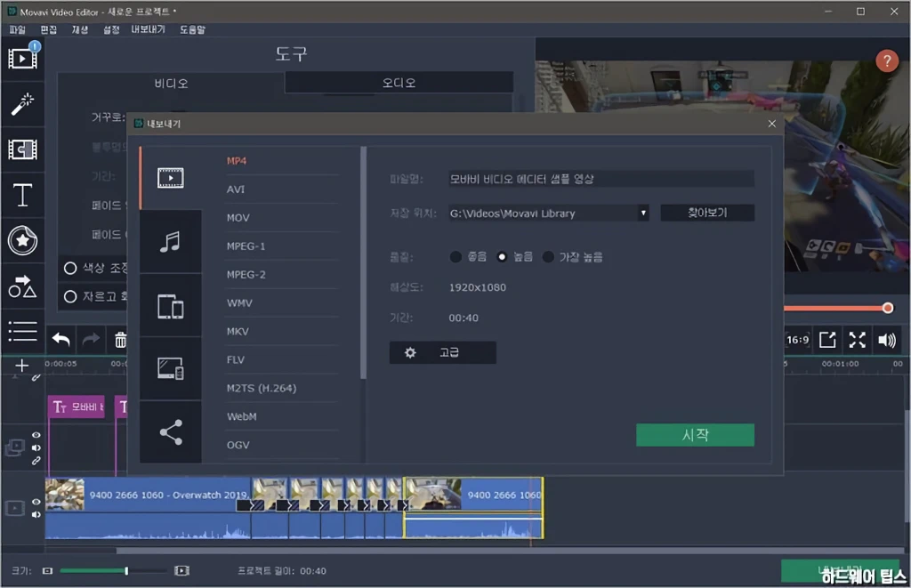This screenshot has width=911, height=588.
Task: Choose WebM output format
Action: tap(242, 416)
